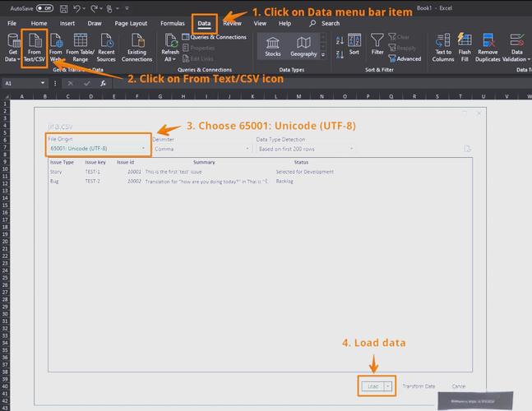This screenshot has width=532, height=411.
Task: Open the Get Data dropdown
Action: coord(12,48)
